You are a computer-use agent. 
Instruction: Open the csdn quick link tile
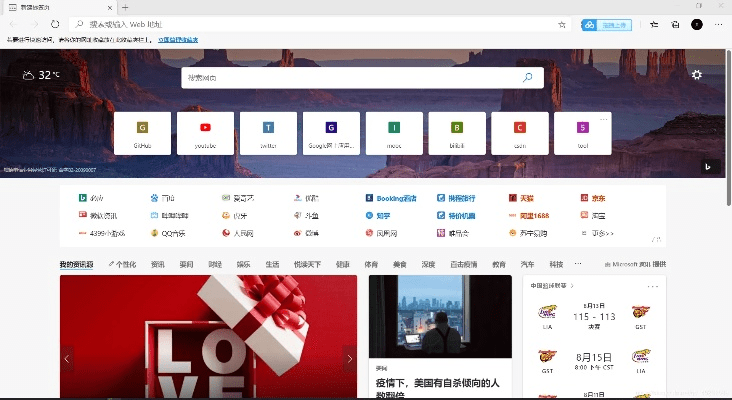[x=520, y=133]
